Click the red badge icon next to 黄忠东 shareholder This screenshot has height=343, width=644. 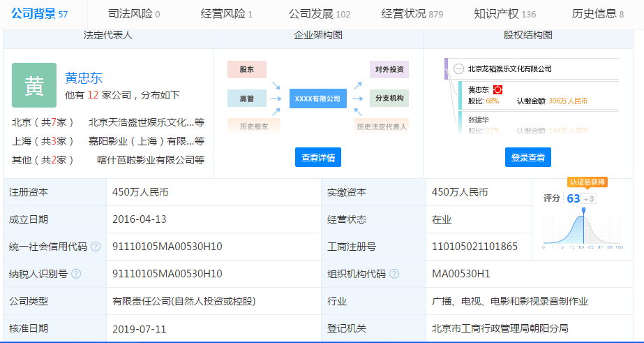498,90
